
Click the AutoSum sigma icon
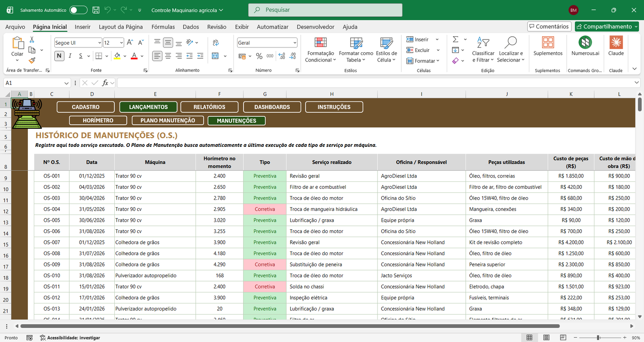point(456,39)
